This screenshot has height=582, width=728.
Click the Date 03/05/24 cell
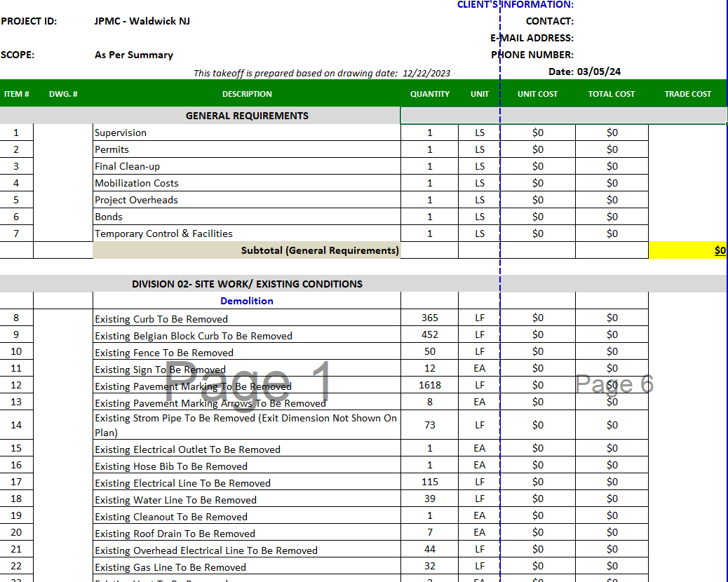584,72
